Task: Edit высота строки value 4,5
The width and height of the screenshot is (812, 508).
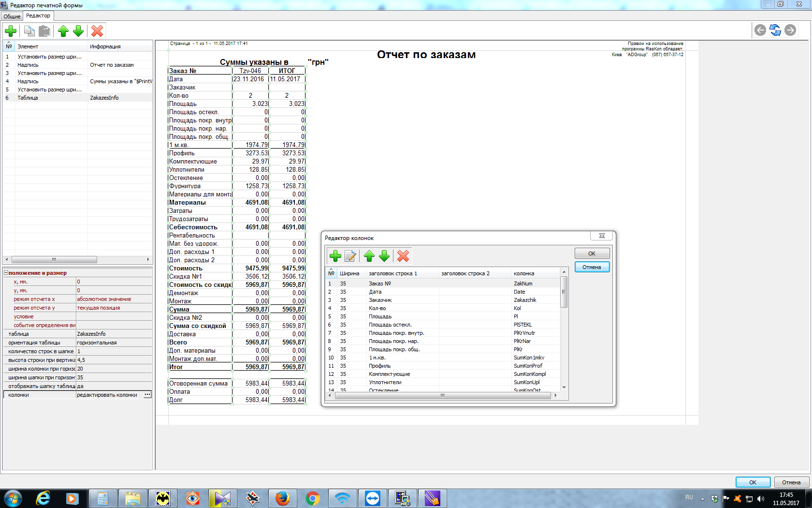Action: [114, 360]
